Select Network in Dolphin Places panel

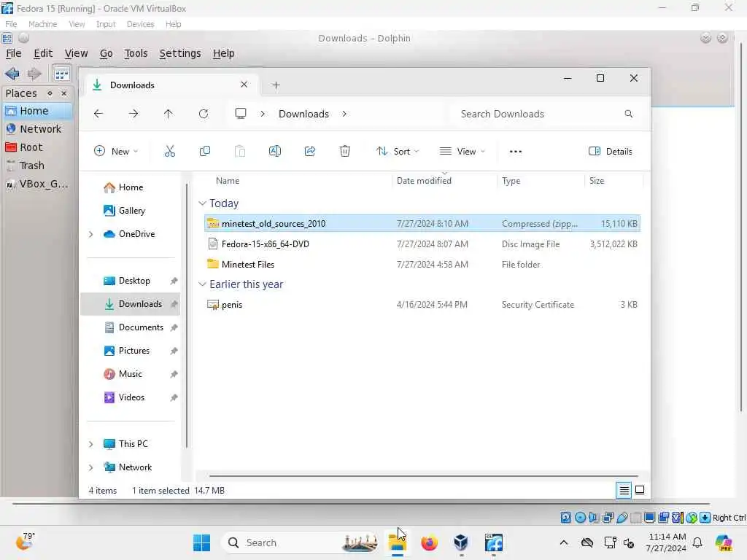coord(37,129)
